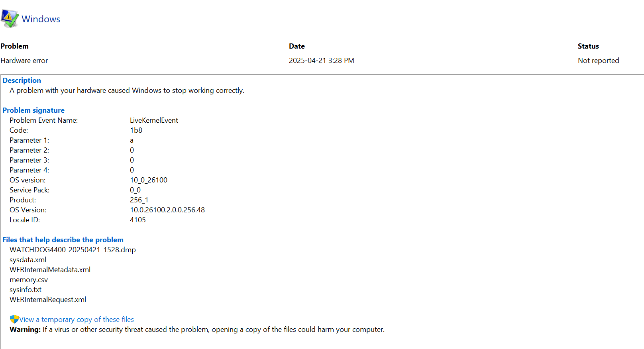644x349 pixels.
Task: Select the memory.csv file entry
Action: coord(29,280)
